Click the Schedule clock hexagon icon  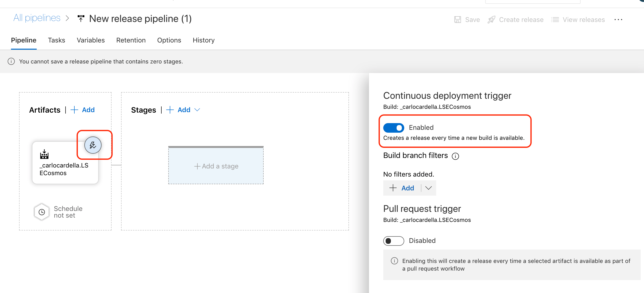pyautogui.click(x=42, y=212)
